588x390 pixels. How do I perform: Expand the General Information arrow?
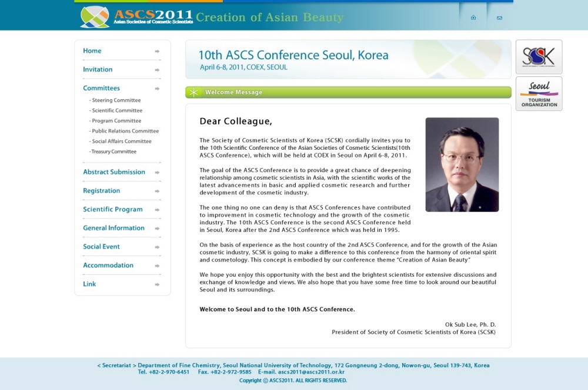point(157,228)
